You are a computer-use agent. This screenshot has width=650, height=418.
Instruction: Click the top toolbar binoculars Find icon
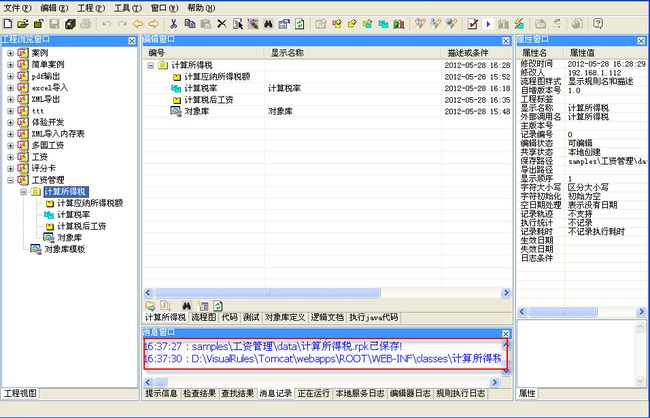(268, 24)
